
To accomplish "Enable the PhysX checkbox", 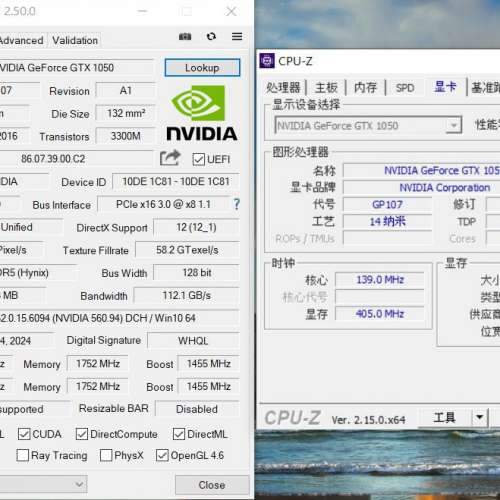I will pos(106,455).
